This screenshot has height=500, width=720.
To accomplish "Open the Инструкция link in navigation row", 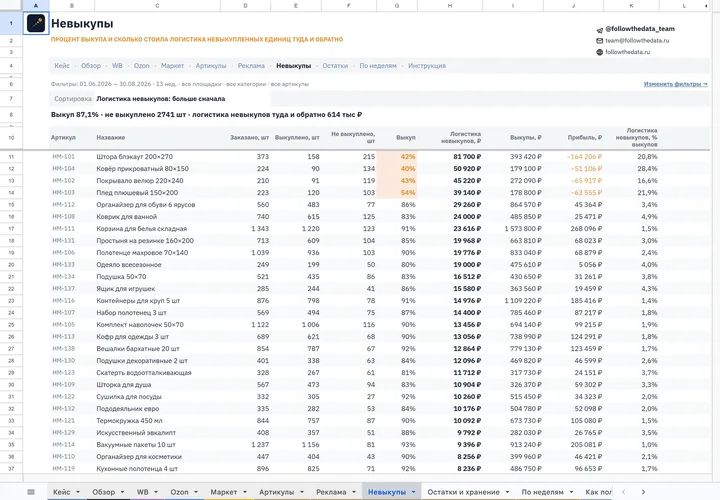I will 427,66.
